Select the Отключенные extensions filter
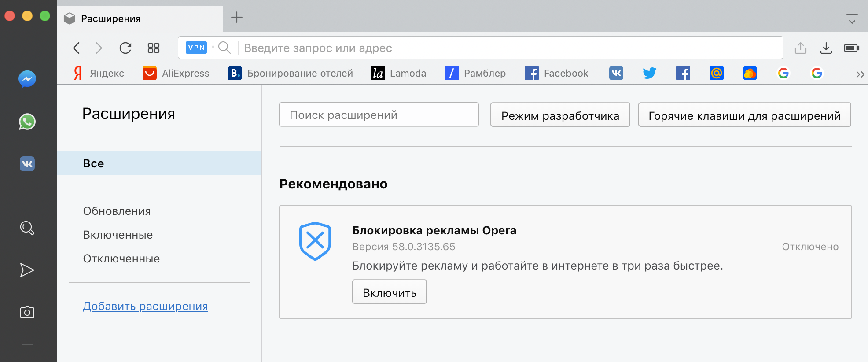This screenshot has height=362, width=868. click(x=121, y=259)
